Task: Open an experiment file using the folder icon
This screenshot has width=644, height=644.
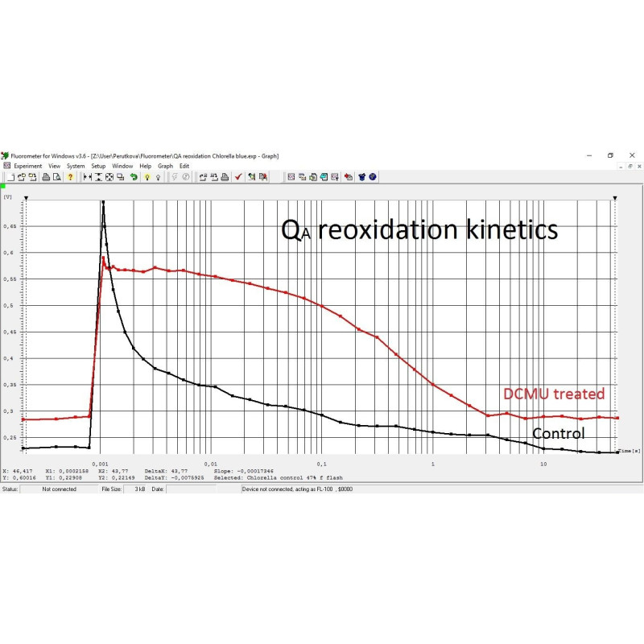Action: 23,180
